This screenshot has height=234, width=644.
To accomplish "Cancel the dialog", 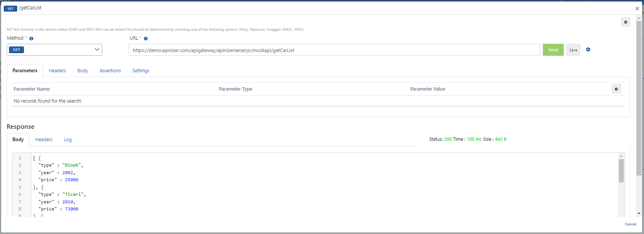I will click(631, 224).
